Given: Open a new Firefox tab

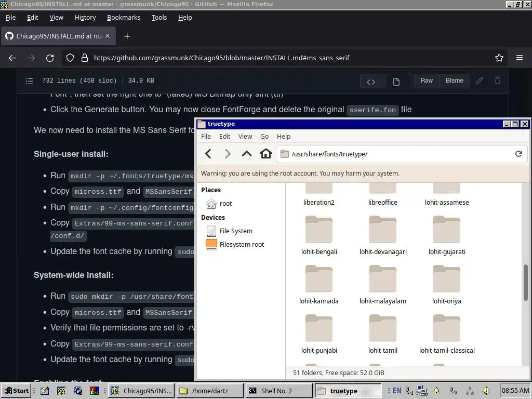Looking at the screenshot, I should tap(127, 36).
